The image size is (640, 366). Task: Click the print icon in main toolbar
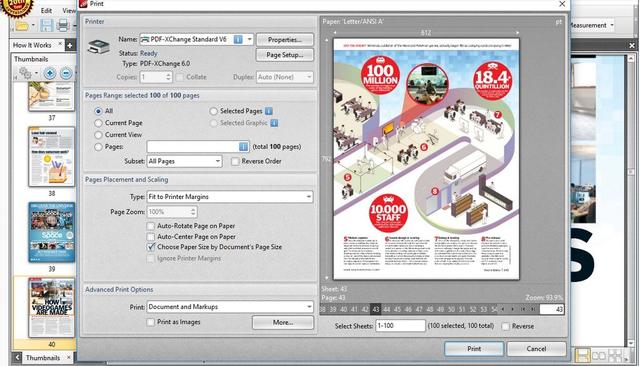tap(62, 25)
